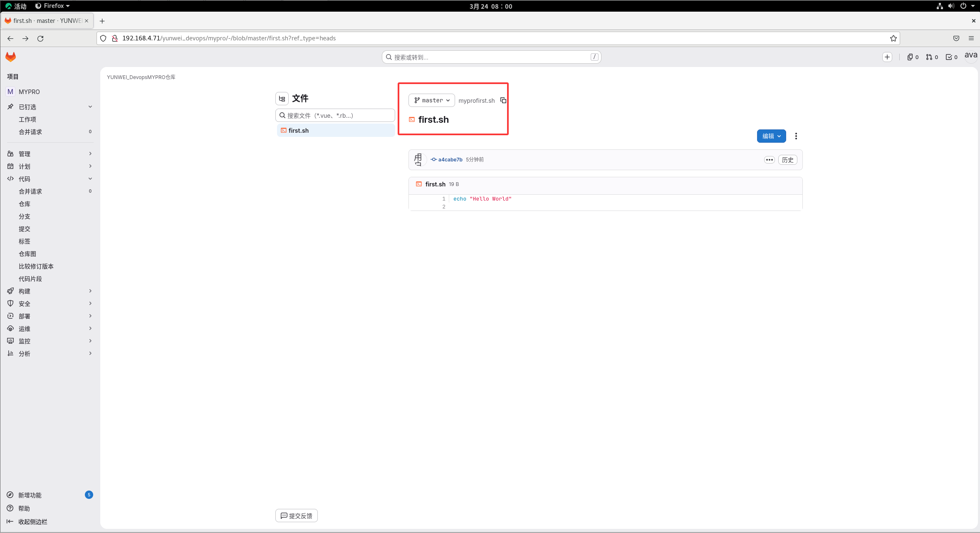Click the 历史 history button
Screen dimensions: 980x533
point(787,160)
